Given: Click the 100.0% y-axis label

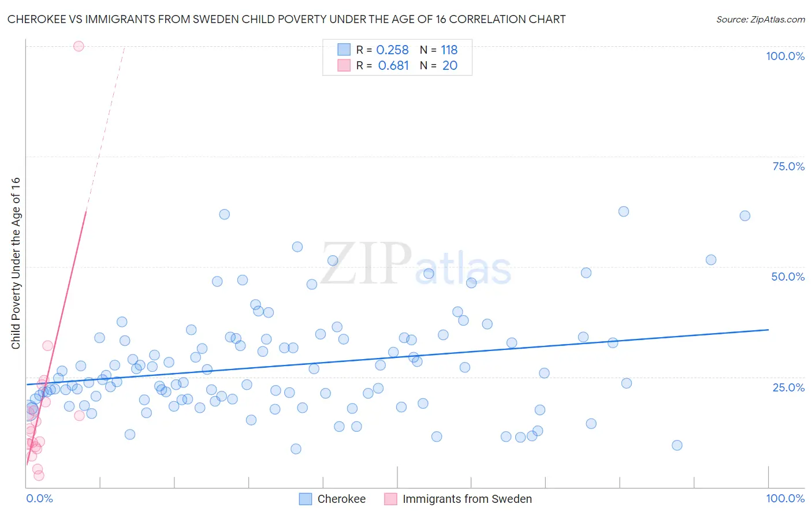Looking at the screenshot, I should click(x=785, y=56).
